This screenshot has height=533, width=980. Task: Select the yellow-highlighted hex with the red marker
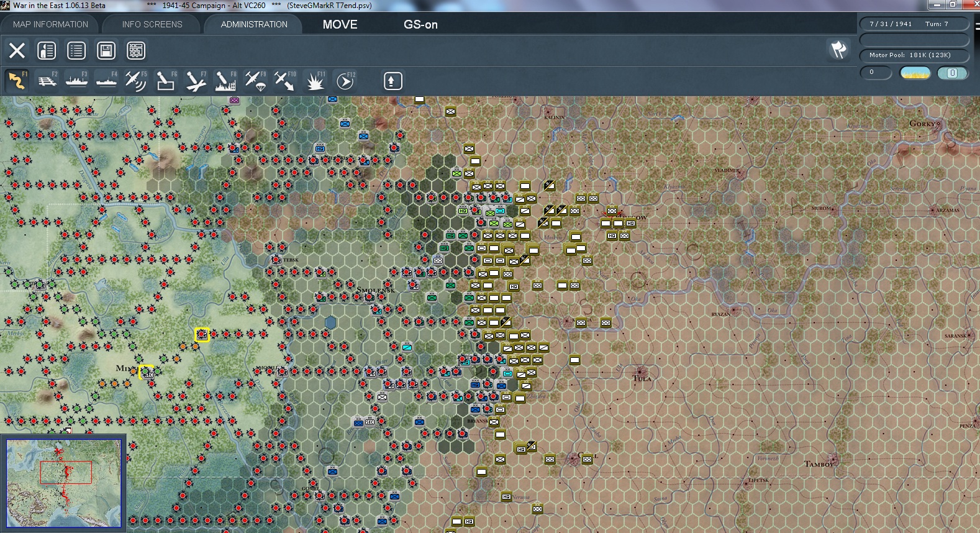pyautogui.click(x=202, y=335)
